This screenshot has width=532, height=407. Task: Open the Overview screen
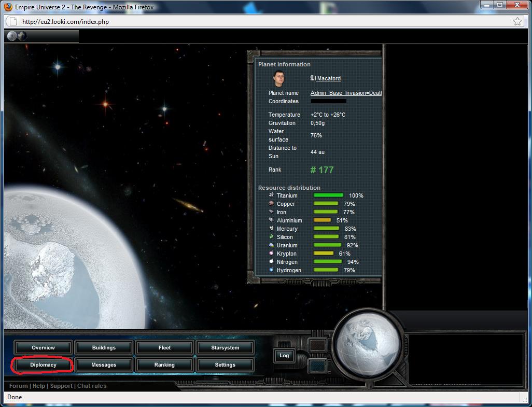coord(43,348)
